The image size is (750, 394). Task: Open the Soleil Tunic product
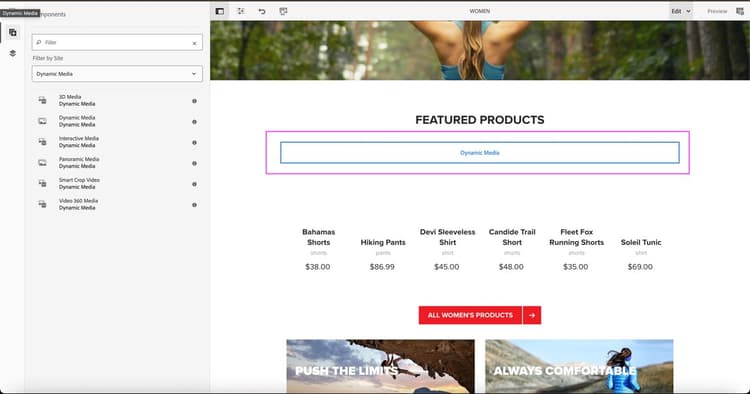[641, 242]
